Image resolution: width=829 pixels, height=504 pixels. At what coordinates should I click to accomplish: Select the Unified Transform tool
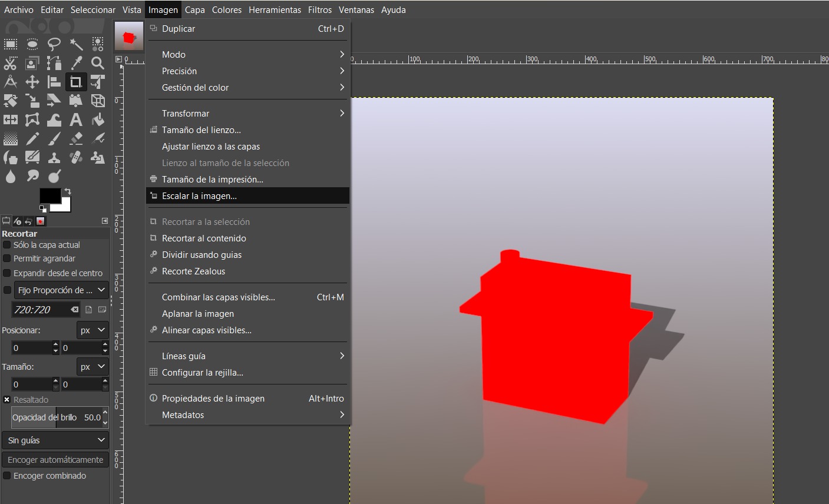(x=98, y=82)
